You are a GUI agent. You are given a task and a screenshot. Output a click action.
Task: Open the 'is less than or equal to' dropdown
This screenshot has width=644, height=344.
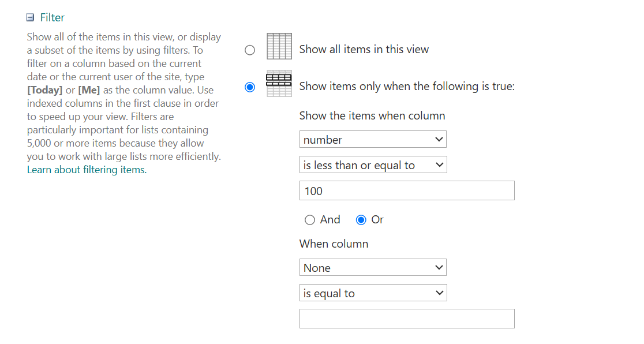pos(373,165)
